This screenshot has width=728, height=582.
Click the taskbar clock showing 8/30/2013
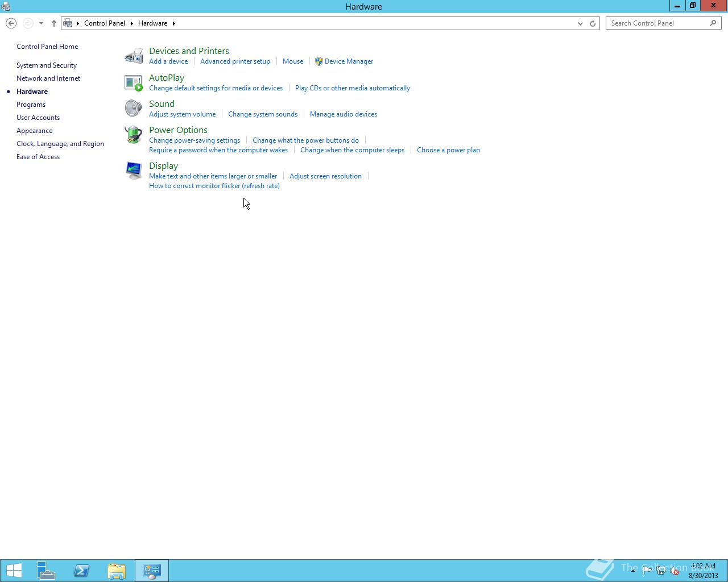coord(703,571)
